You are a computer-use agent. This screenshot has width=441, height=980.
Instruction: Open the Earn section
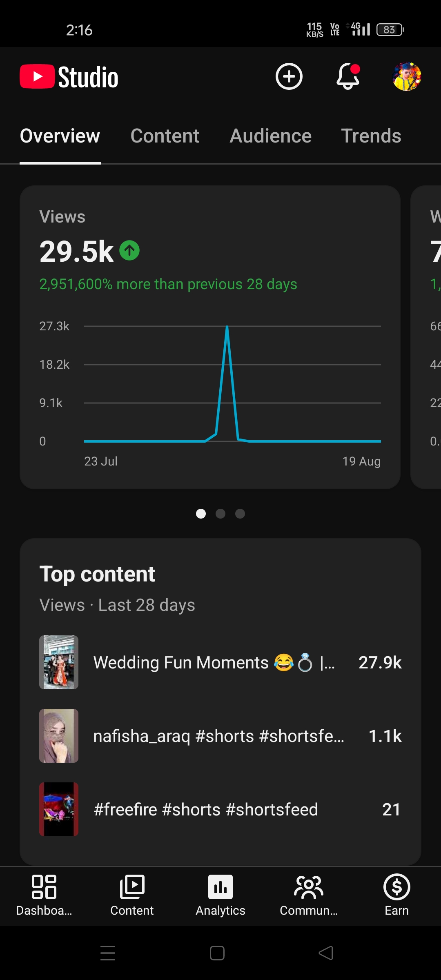[396, 895]
